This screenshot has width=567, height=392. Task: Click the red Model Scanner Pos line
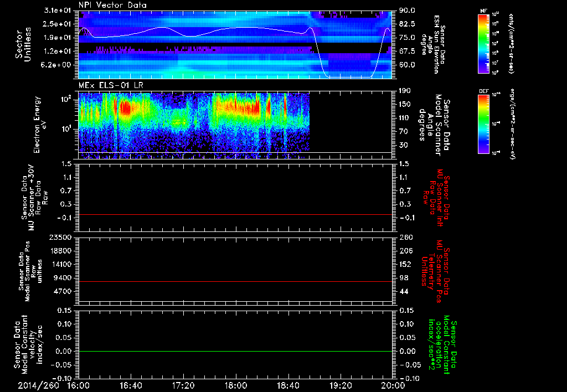(235, 282)
